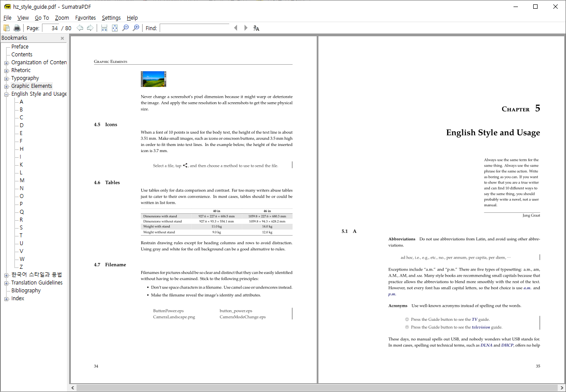Select the Graphic Elements bookmark
Image resolution: width=566 pixels, height=392 pixels.
coord(31,86)
